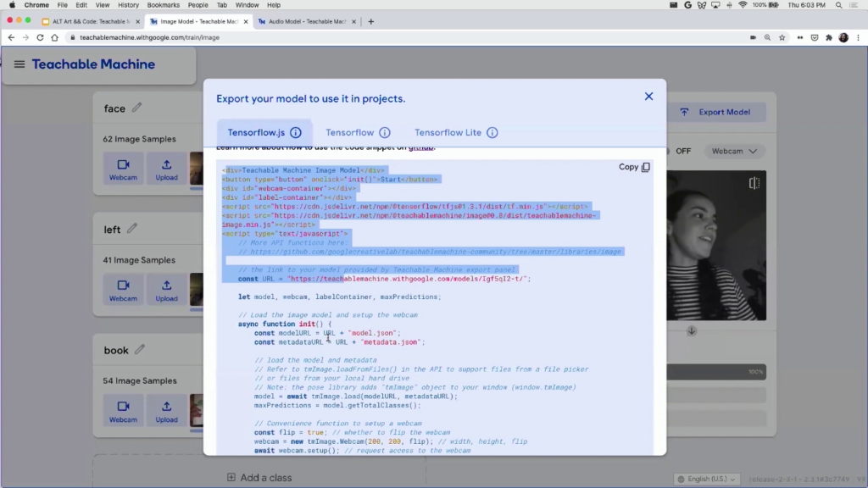This screenshot has height=488, width=868.
Task: Open the Apple menu
Action: tap(12, 5)
